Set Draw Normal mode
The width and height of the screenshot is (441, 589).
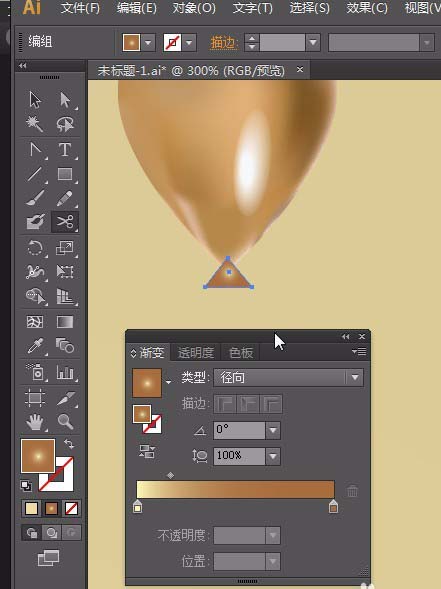click(x=32, y=532)
